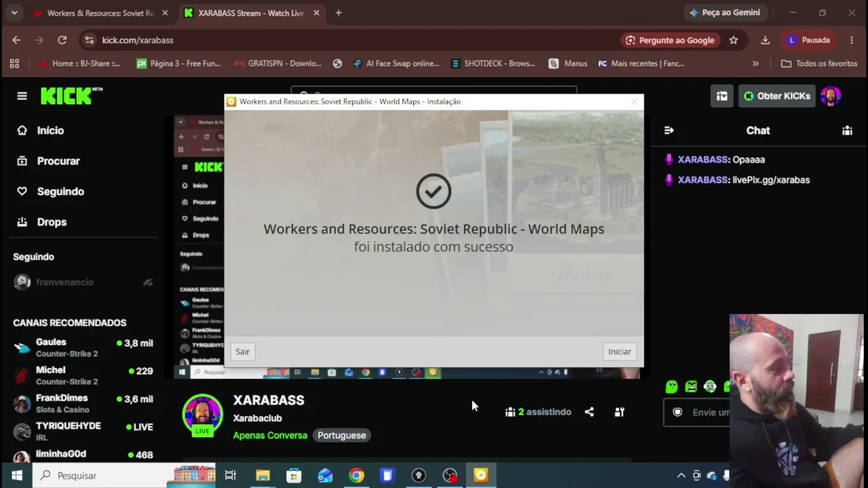Viewport: 868px width, 488px height.
Task: Close the XARABASS Stream tab
Action: click(316, 13)
